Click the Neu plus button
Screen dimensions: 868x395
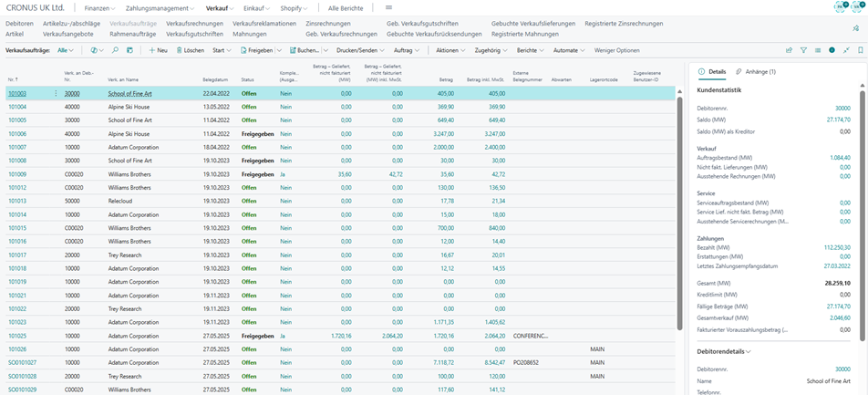159,50
